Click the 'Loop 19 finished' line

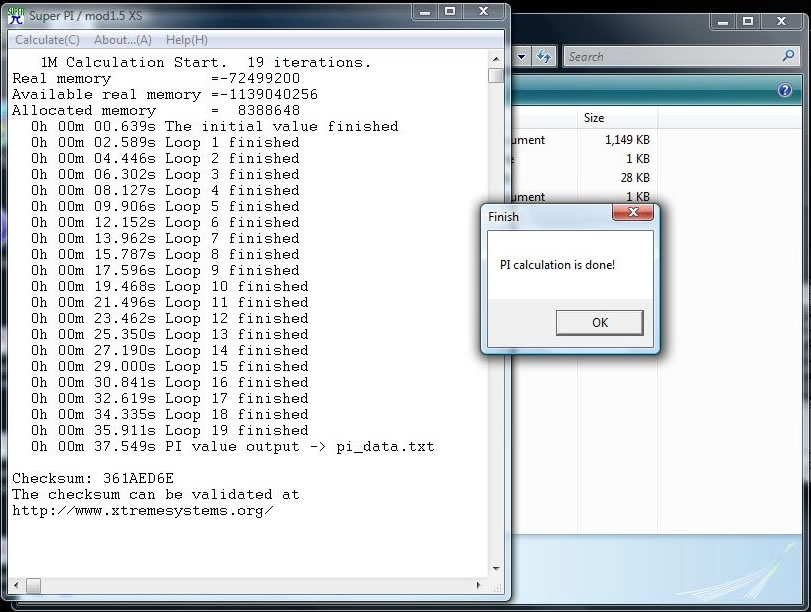pyautogui.click(x=170, y=430)
